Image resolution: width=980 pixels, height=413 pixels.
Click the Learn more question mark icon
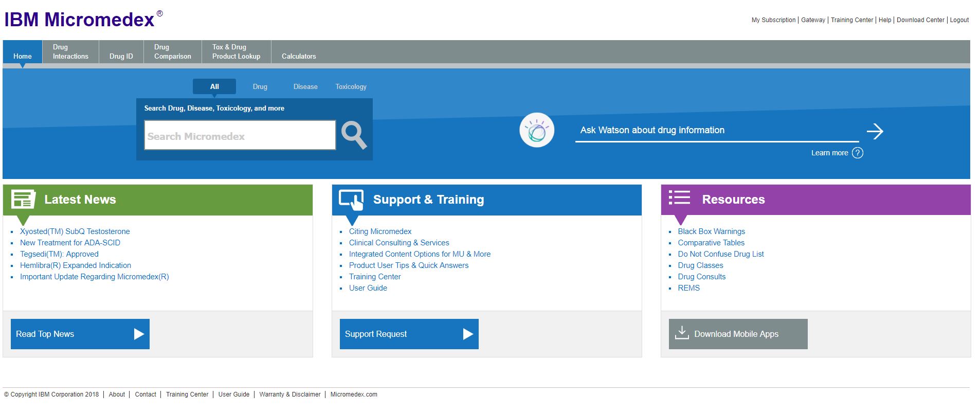tap(858, 153)
